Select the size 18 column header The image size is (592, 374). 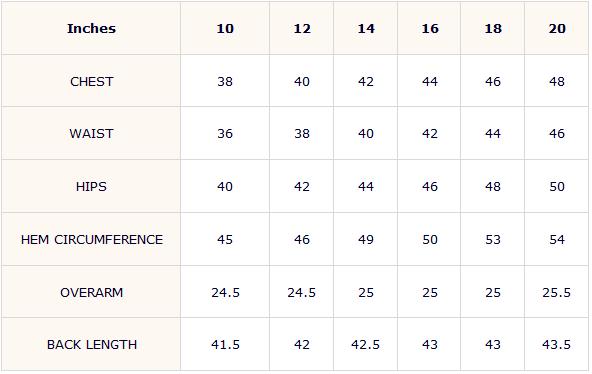point(493,29)
